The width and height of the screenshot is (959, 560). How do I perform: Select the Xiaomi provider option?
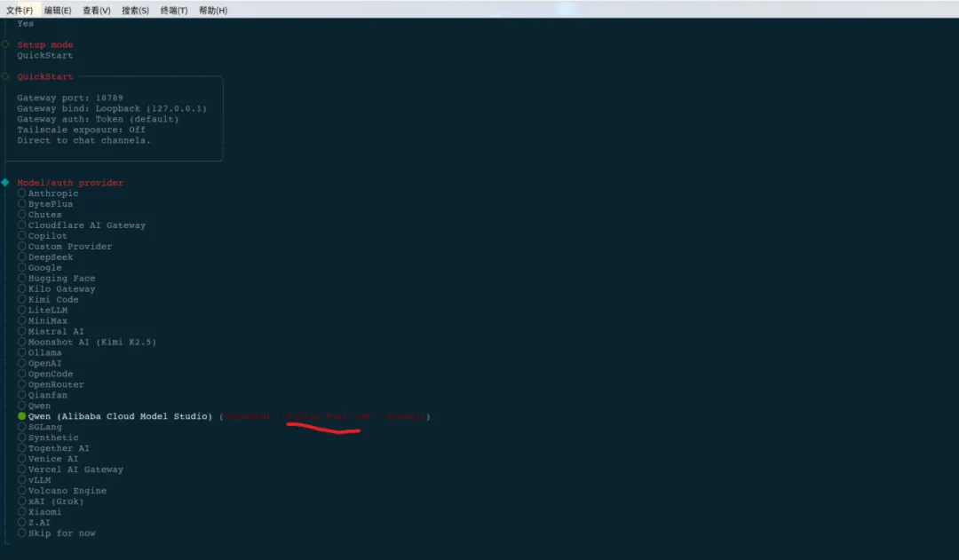click(x=40, y=512)
